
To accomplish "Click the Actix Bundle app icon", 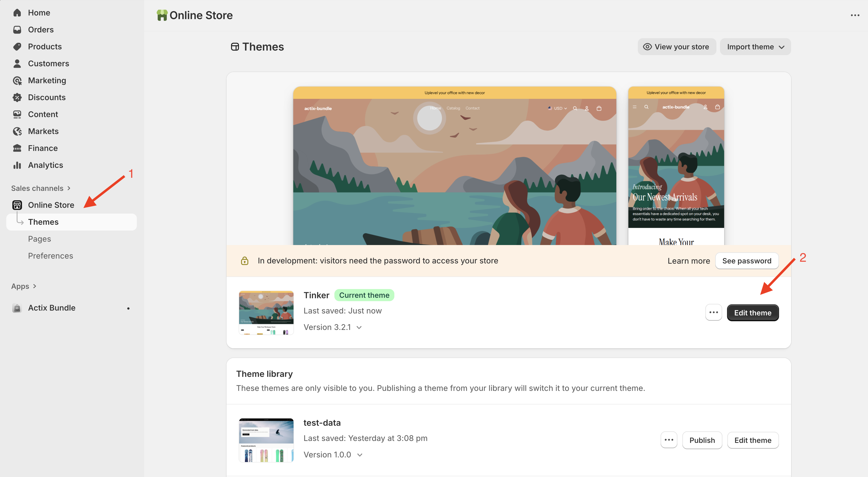I will 17,308.
